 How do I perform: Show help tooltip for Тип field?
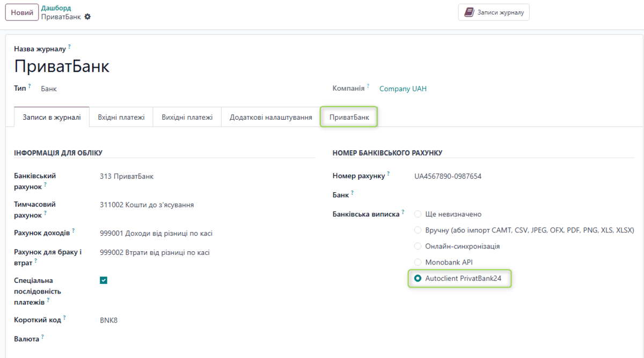click(30, 86)
